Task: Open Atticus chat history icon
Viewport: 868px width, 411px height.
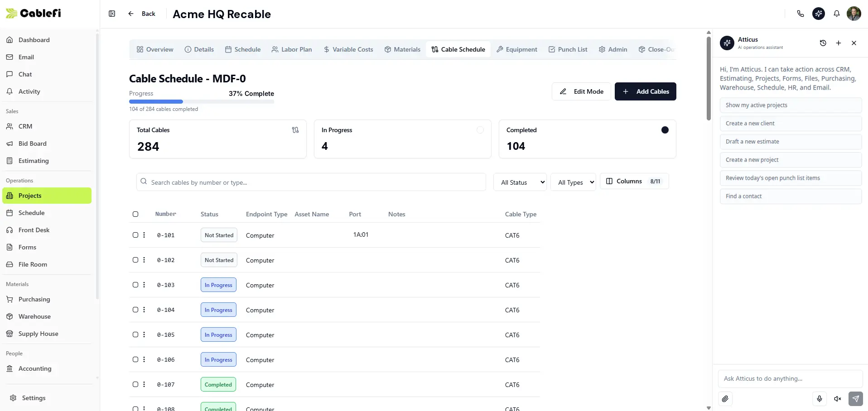Action: click(x=823, y=43)
